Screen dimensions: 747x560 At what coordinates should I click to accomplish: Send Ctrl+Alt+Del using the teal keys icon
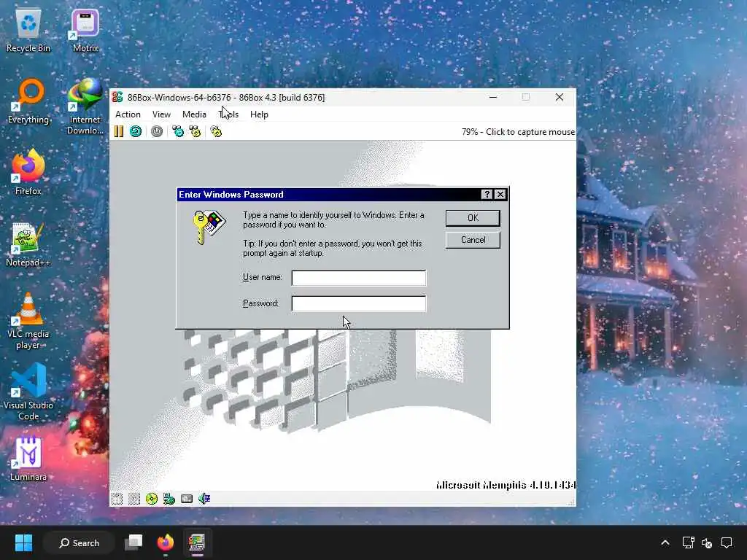[178, 131]
